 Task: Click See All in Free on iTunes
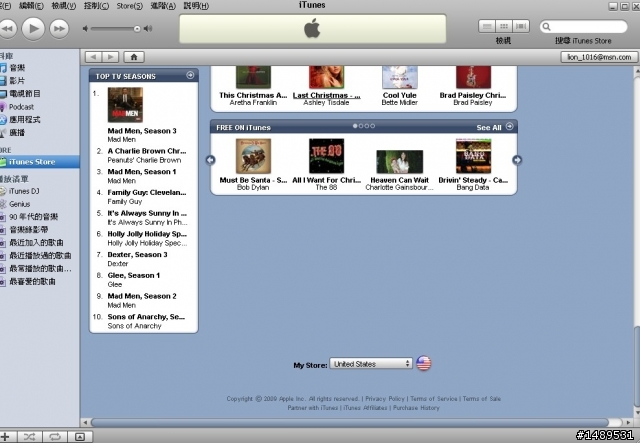click(x=489, y=127)
